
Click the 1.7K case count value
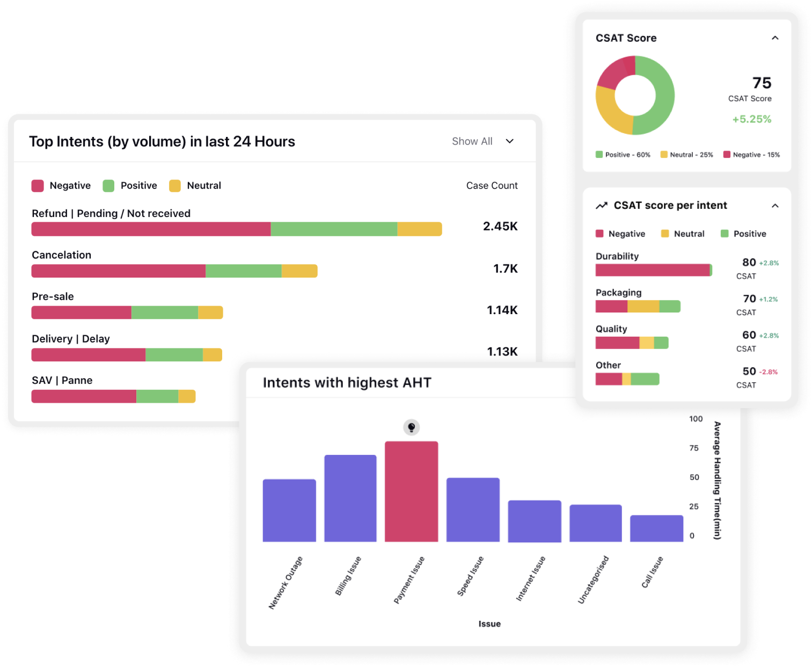point(506,268)
